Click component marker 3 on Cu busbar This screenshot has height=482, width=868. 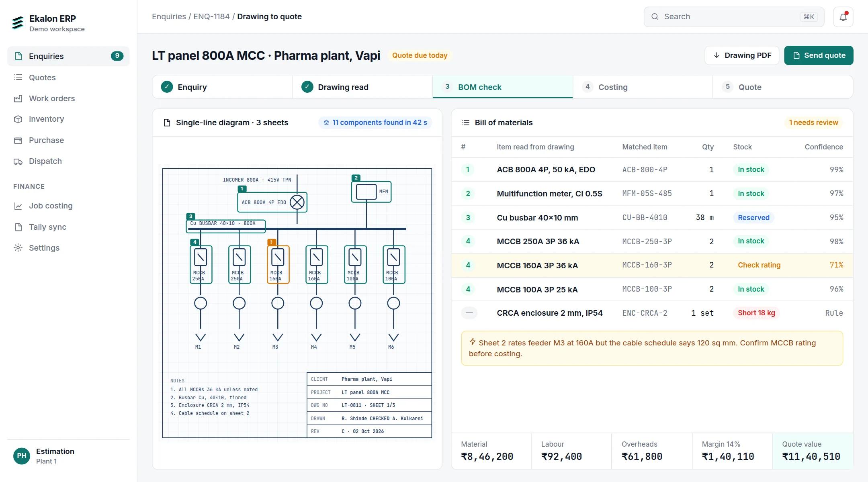[191, 216]
